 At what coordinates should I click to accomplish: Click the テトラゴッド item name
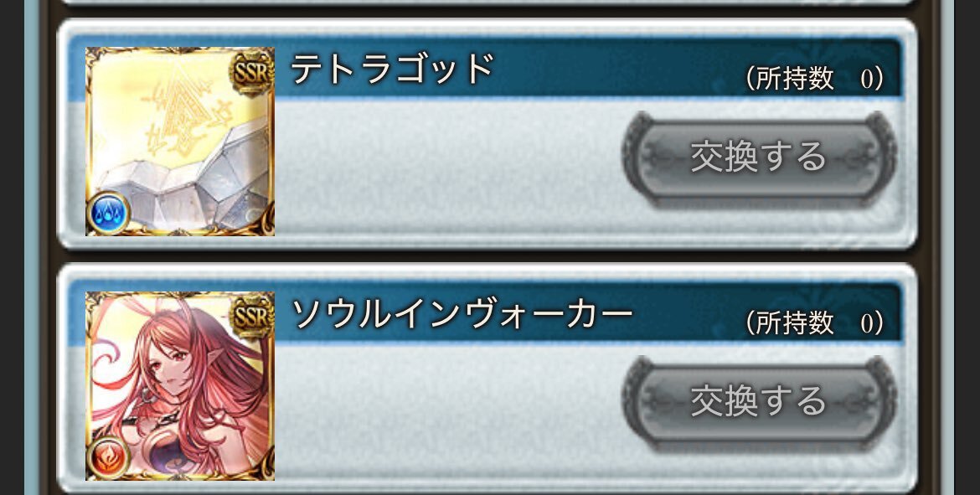pos(393,68)
